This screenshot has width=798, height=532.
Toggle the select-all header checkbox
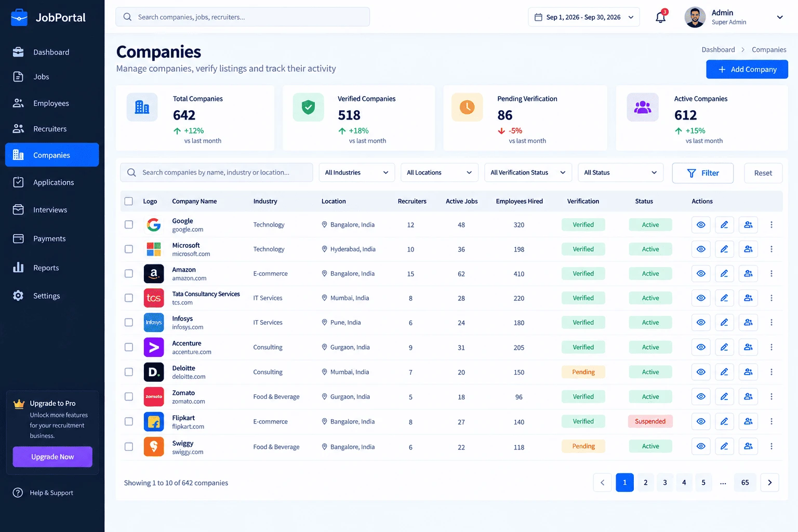point(129,201)
